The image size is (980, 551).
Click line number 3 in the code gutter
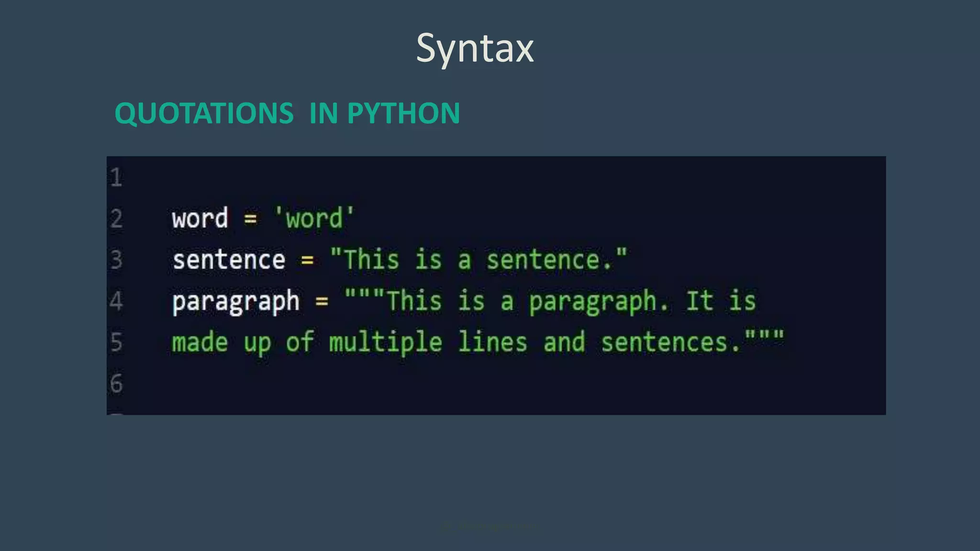(116, 260)
